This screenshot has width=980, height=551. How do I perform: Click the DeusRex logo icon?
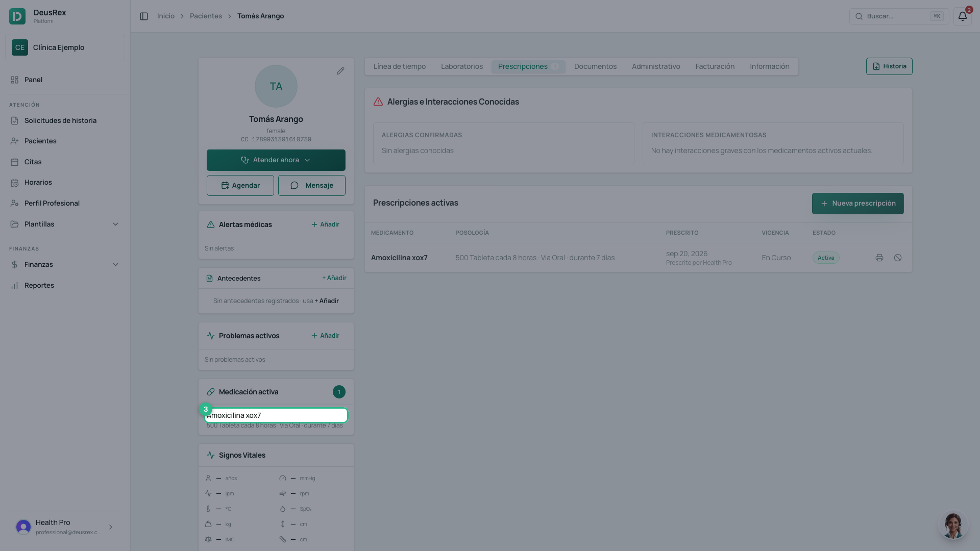pyautogui.click(x=17, y=16)
